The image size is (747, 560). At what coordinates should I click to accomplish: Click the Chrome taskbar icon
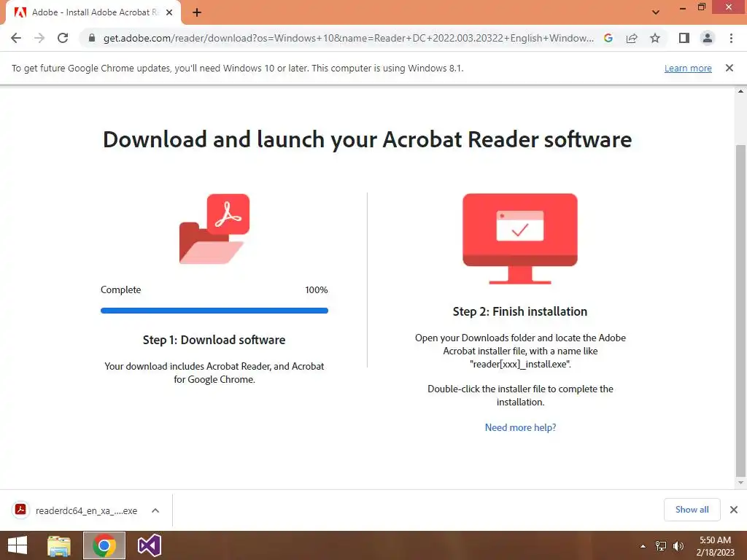coord(104,545)
